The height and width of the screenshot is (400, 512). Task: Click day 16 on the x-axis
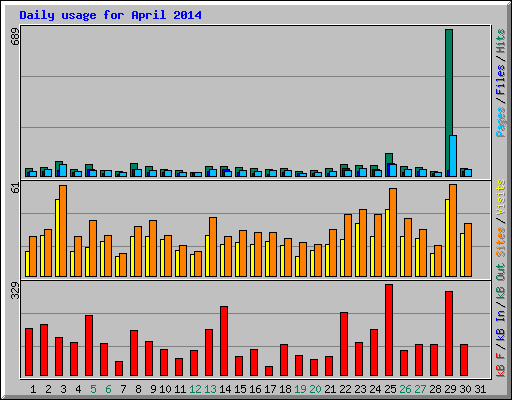[x=255, y=389]
